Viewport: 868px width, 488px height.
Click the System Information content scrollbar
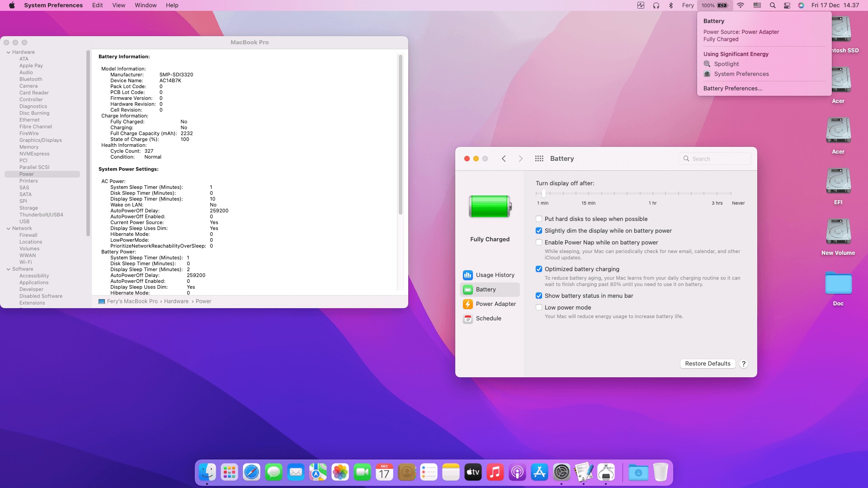click(400, 135)
